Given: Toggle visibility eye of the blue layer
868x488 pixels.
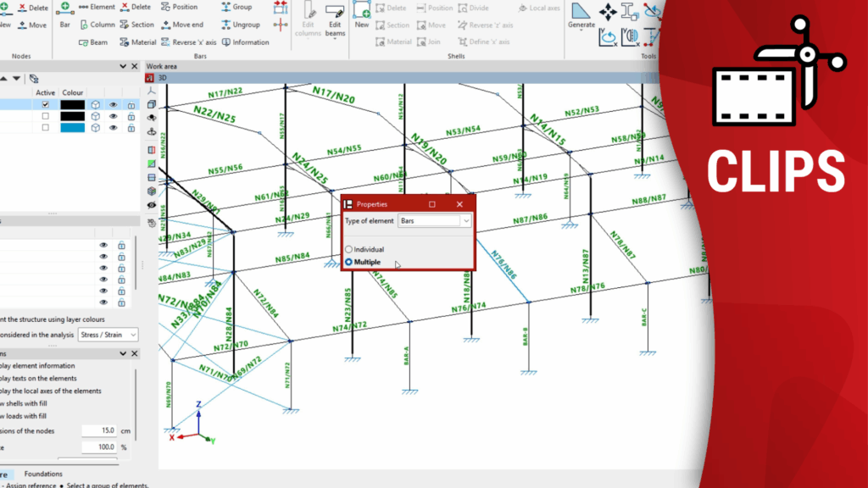Looking at the screenshot, I should pos(113,128).
